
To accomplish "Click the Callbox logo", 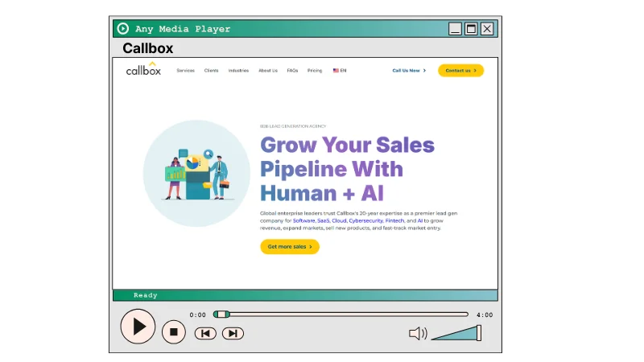I will (x=143, y=70).
